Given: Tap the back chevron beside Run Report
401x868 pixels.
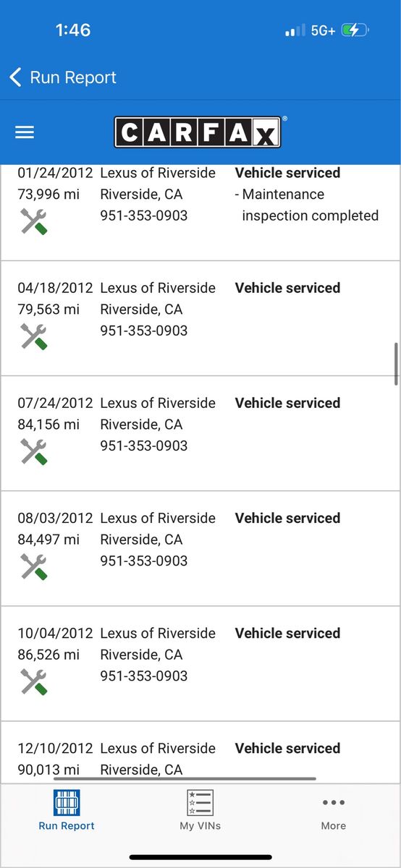Looking at the screenshot, I should tap(15, 77).
